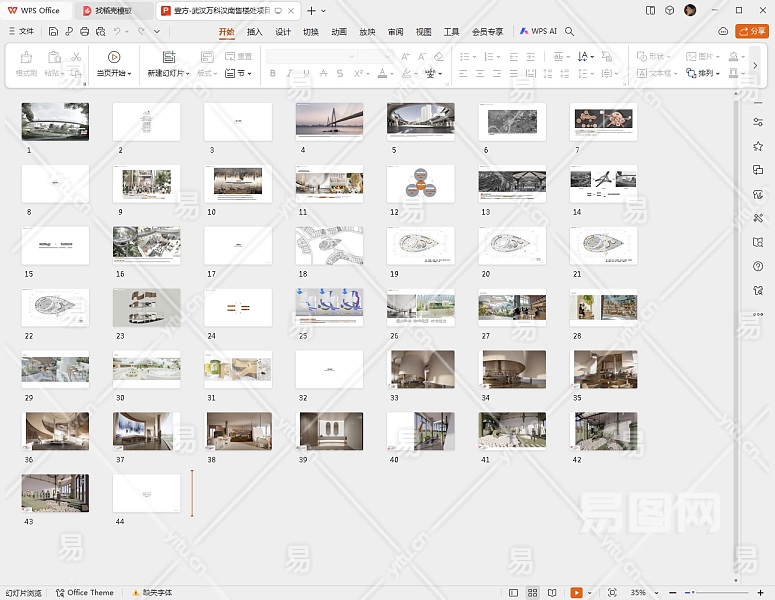Switch to normal view in status bar
775x600 pixels.
click(514, 593)
